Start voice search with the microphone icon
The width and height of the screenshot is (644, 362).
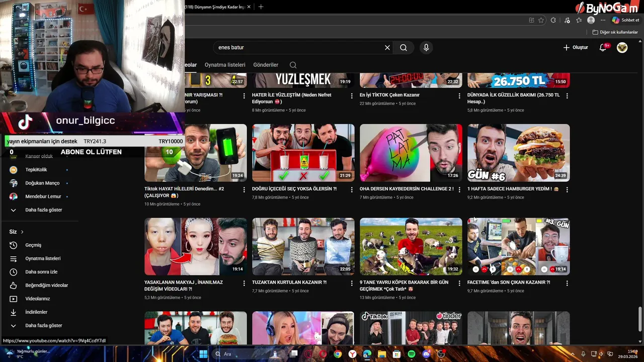click(426, 47)
